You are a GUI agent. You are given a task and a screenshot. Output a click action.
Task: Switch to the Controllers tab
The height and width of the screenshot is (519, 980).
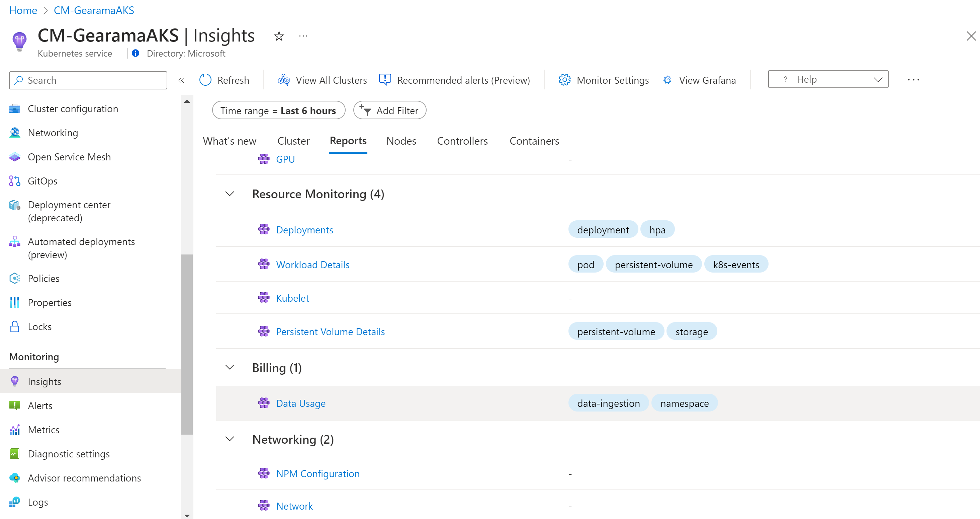[x=462, y=141]
